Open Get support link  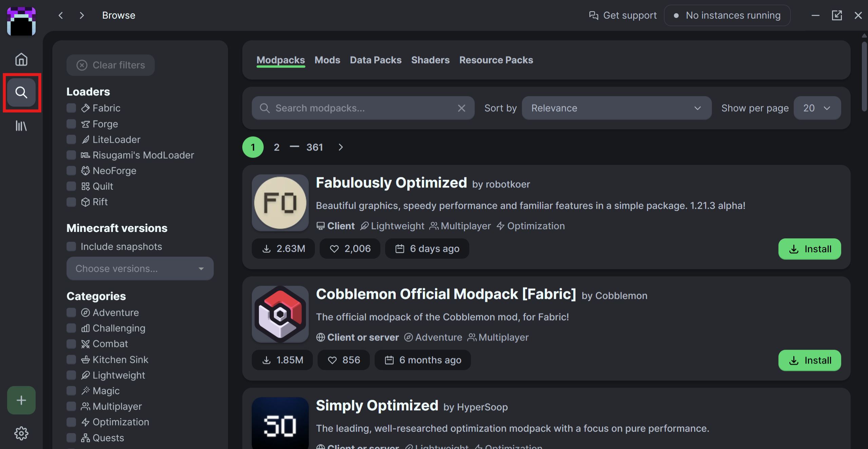pos(623,15)
